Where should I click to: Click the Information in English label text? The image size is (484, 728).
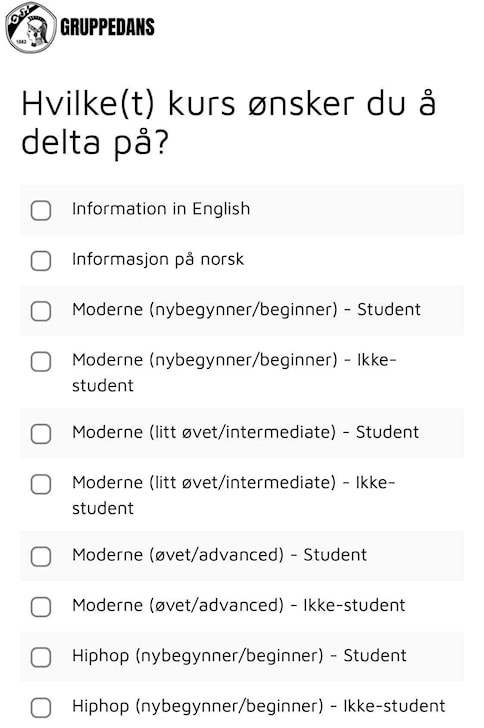pos(161,209)
